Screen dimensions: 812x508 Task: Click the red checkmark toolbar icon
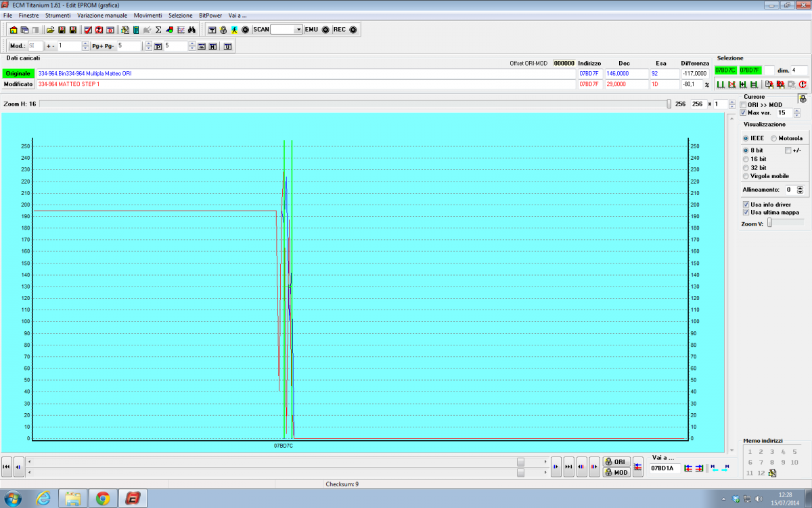88,30
